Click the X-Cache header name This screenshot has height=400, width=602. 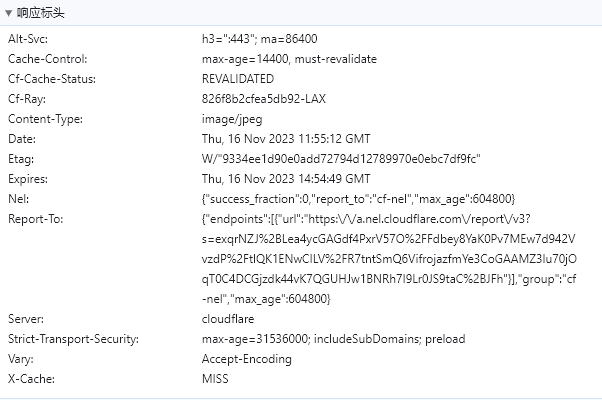pos(30,379)
